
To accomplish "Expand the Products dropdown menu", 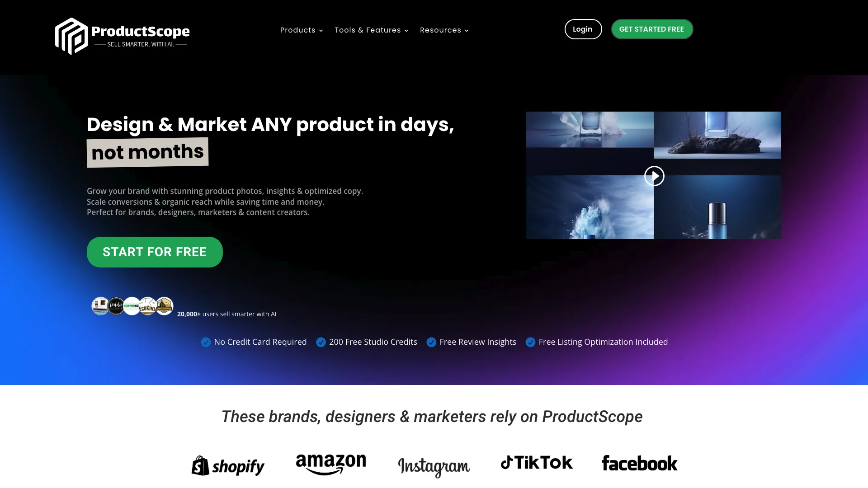I will coord(301,30).
